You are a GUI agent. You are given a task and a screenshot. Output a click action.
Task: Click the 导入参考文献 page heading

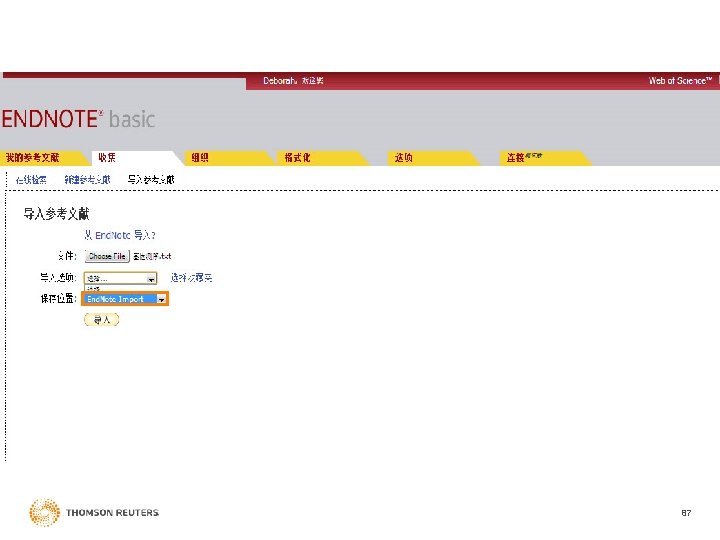(x=56, y=214)
